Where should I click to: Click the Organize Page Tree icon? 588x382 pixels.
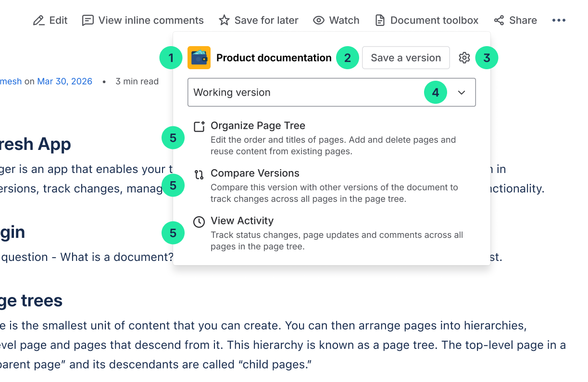tap(199, 126)
